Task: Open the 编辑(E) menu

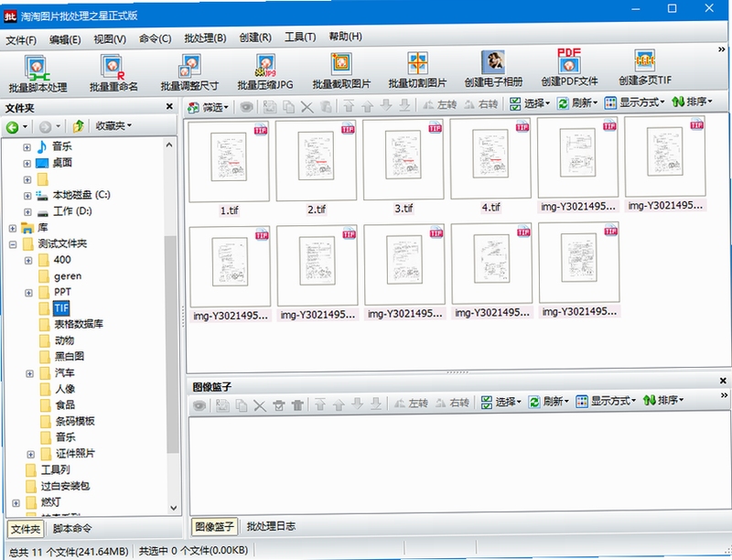Action: 65,40
